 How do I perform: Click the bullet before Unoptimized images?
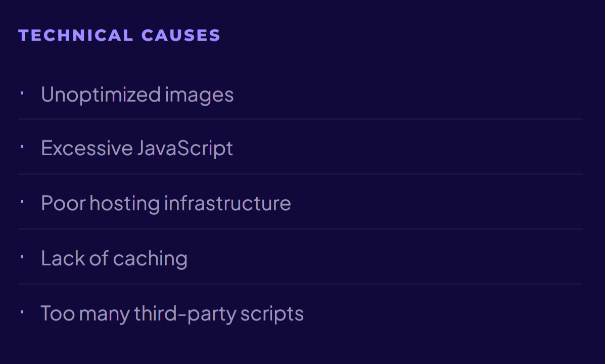click(22, 93)
